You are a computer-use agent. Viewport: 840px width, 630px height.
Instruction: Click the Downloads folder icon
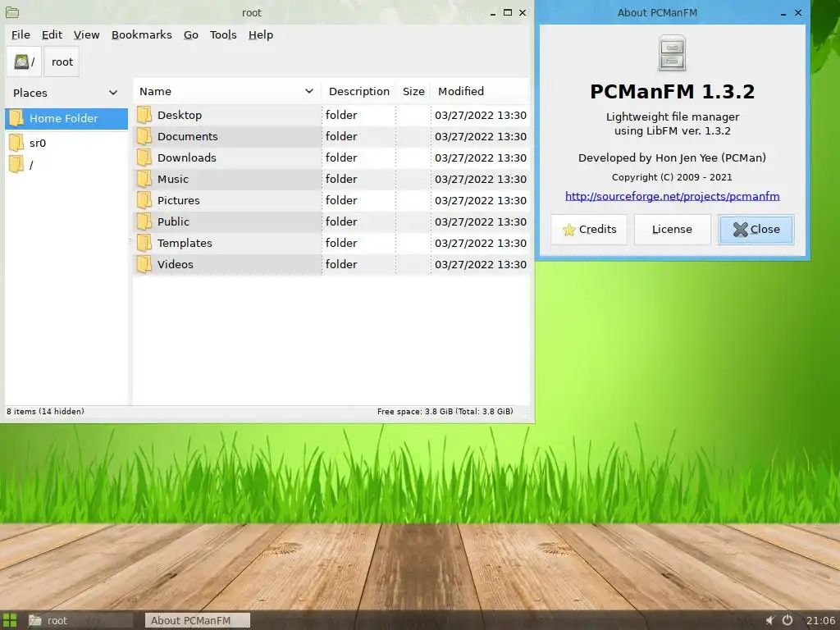[144, 157]
